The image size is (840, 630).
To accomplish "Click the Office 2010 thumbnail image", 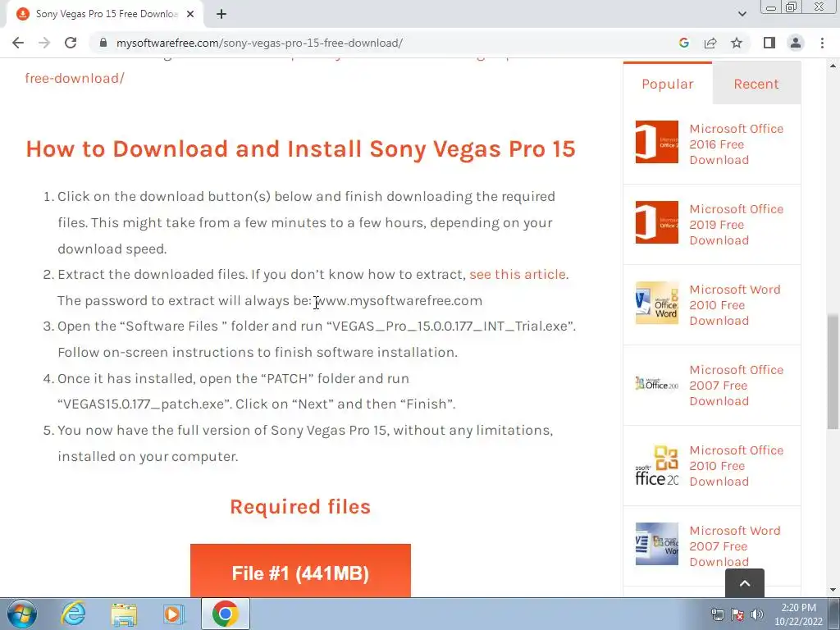I will [x=657, y=464].
